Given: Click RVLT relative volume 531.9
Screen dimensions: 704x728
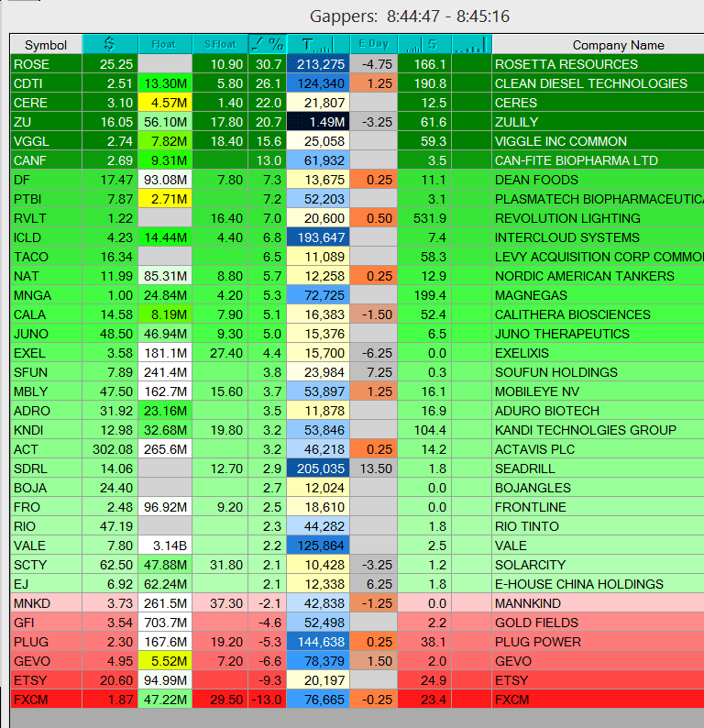Looking at the screenshot, I should [424, 218].
